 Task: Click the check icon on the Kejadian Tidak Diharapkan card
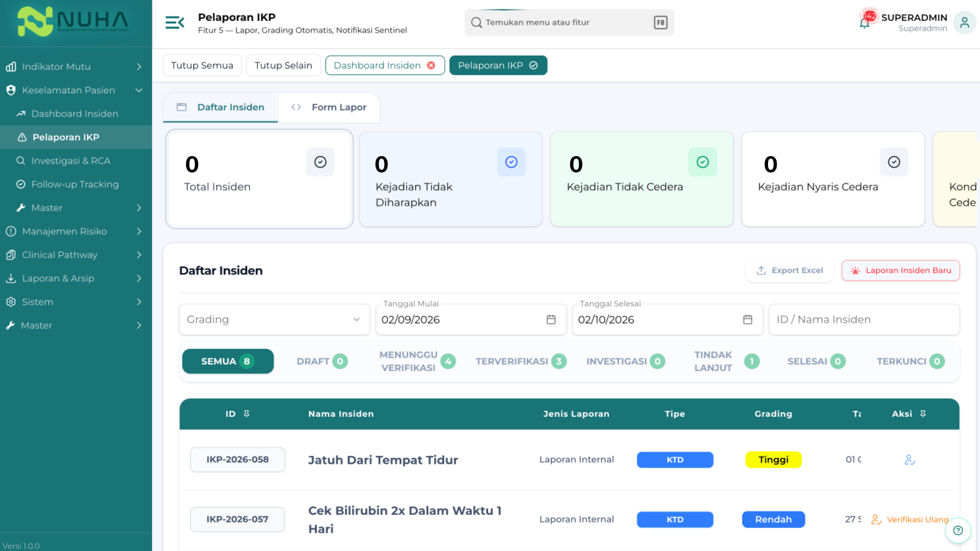[x=511, y=162]
